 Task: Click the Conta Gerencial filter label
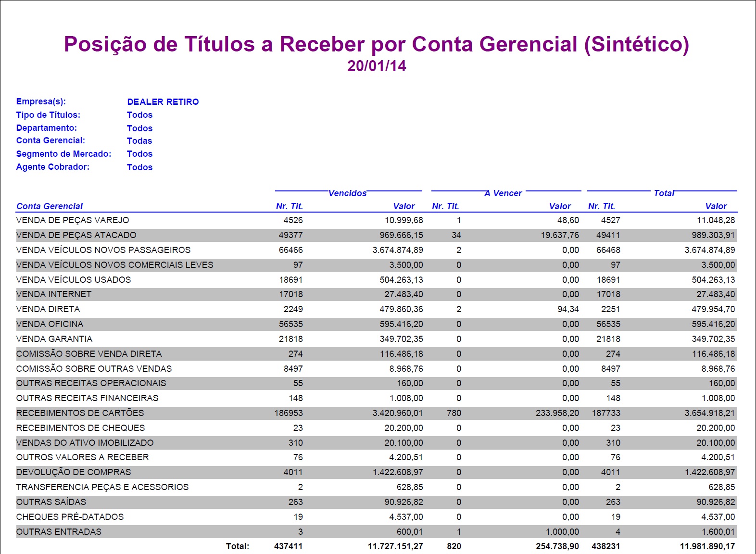pos(50,140)
